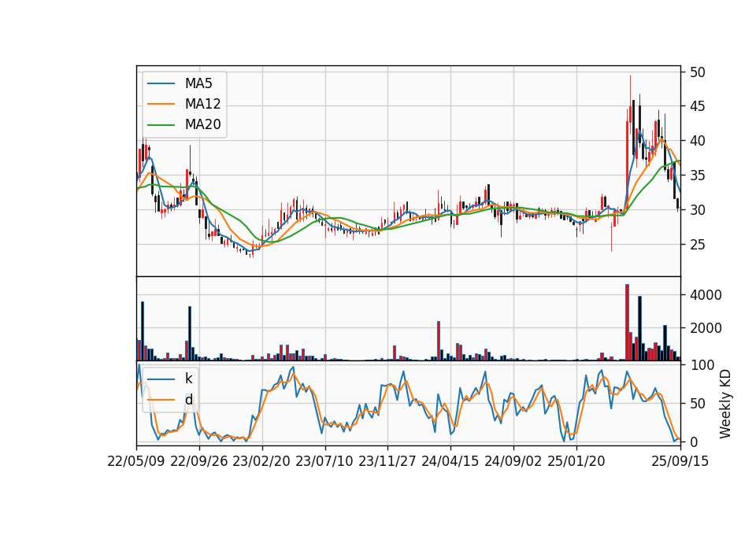Click the price axis value 40
Viewport: 756px width, 543px height.
[x=697, y=141]
